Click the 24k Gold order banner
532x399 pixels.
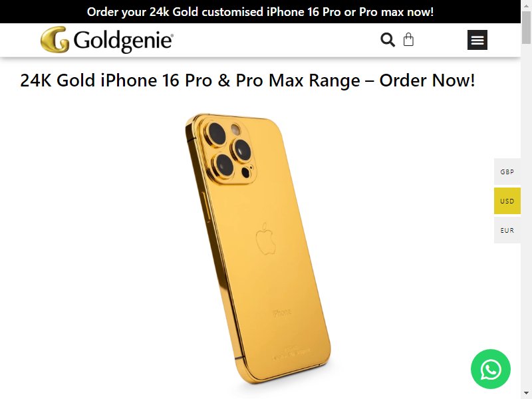pos(260,12)
